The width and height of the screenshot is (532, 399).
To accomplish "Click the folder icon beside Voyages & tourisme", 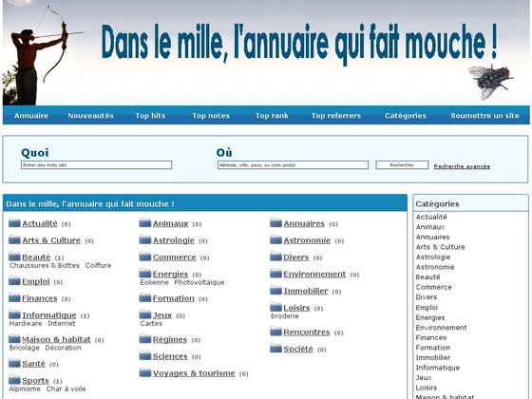I will [145, 372].
